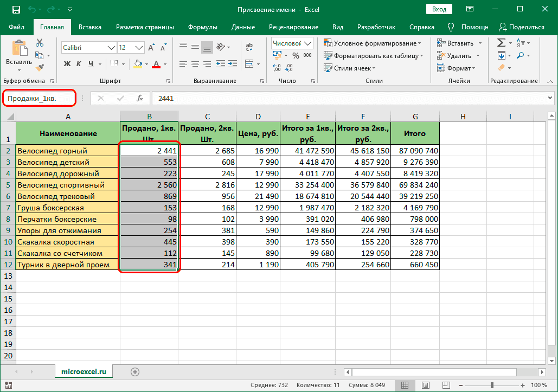The height and width of the screenshot is (392, 558).
Task: Click the red font color swatch
Action: click(156, 65)
